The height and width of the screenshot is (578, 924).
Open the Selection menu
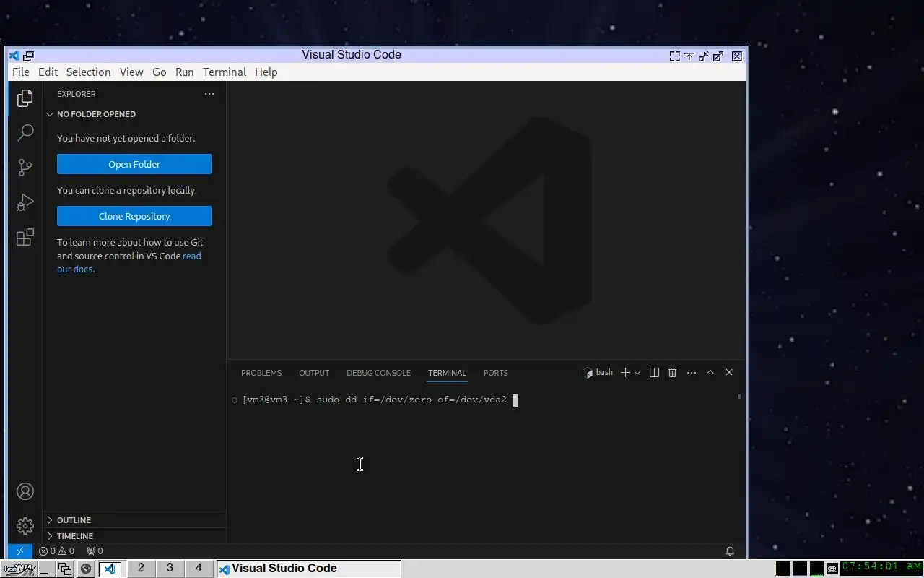point(88,72)
